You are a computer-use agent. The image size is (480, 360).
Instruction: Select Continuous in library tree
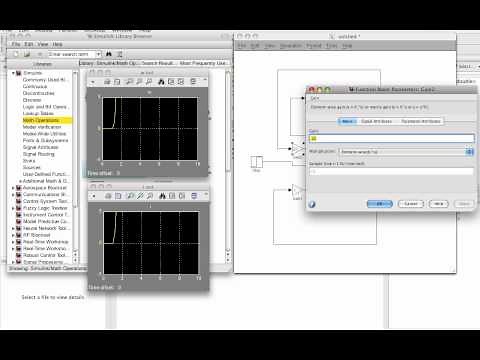click(x=35, y=87)
